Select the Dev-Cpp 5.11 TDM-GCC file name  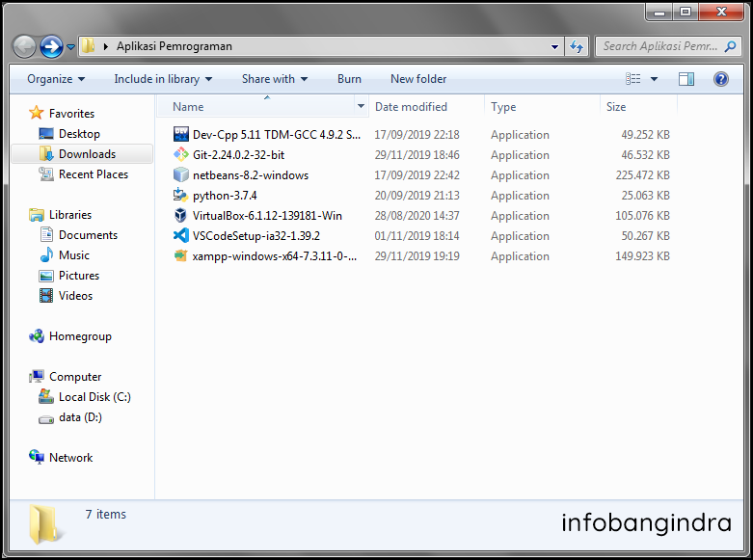276,135
